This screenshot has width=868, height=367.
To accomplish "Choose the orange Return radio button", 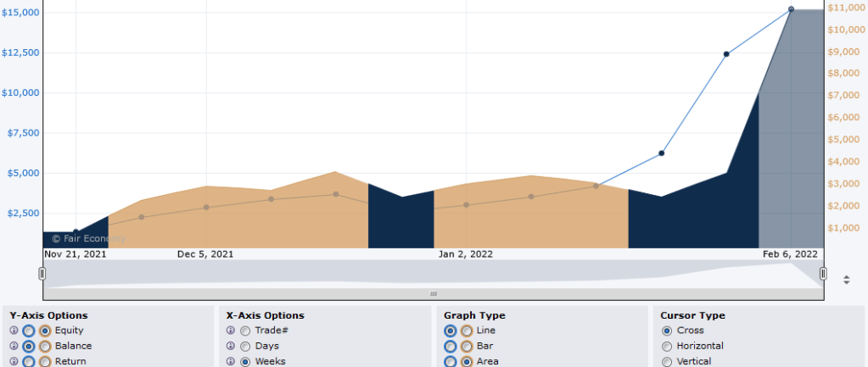I will [x=44, y=361].
